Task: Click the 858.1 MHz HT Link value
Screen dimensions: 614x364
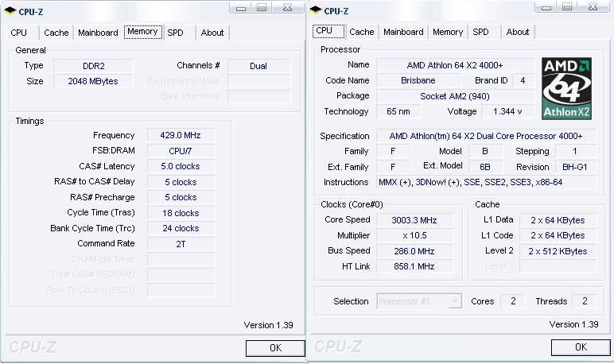Action: coord(414,266)
